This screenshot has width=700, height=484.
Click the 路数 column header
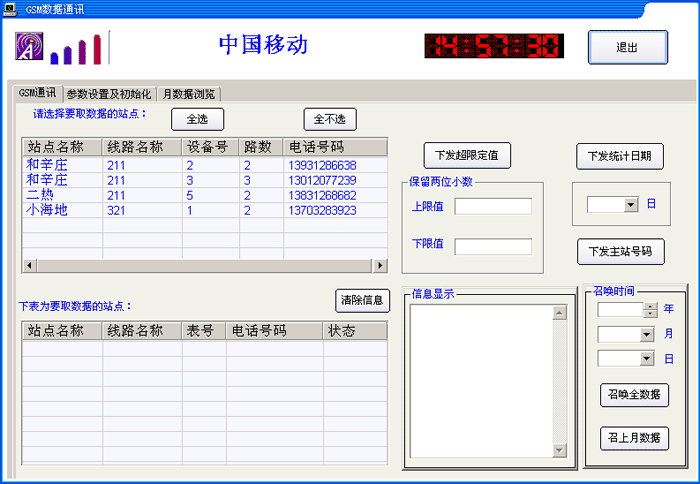(261, 147)
